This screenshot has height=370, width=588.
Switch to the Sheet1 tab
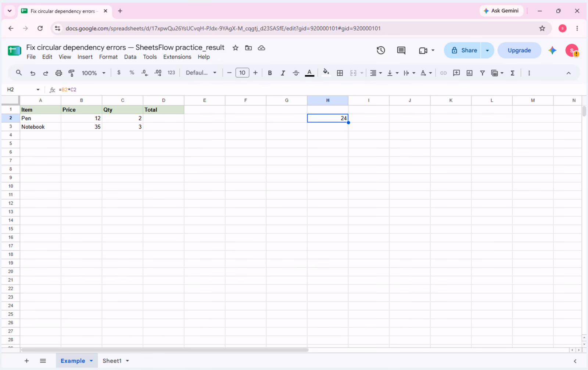pyautogui.click(x=112, y=361)
